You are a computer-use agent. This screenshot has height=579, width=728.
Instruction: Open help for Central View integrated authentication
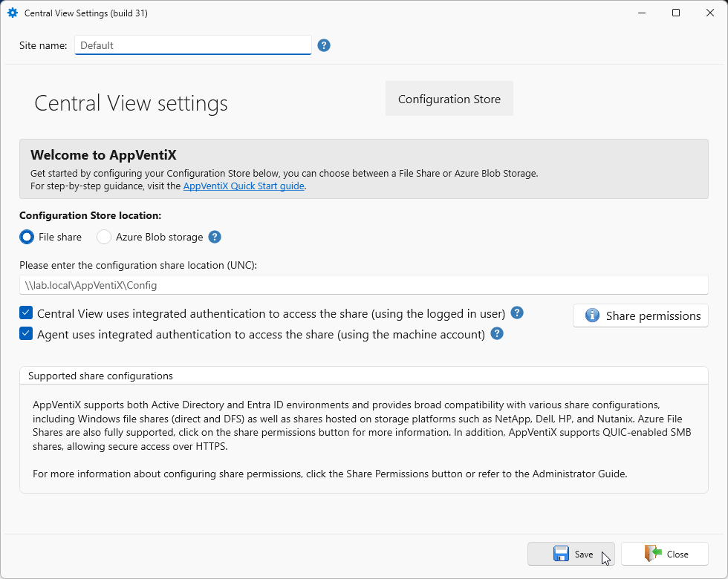tap(517, 313)
